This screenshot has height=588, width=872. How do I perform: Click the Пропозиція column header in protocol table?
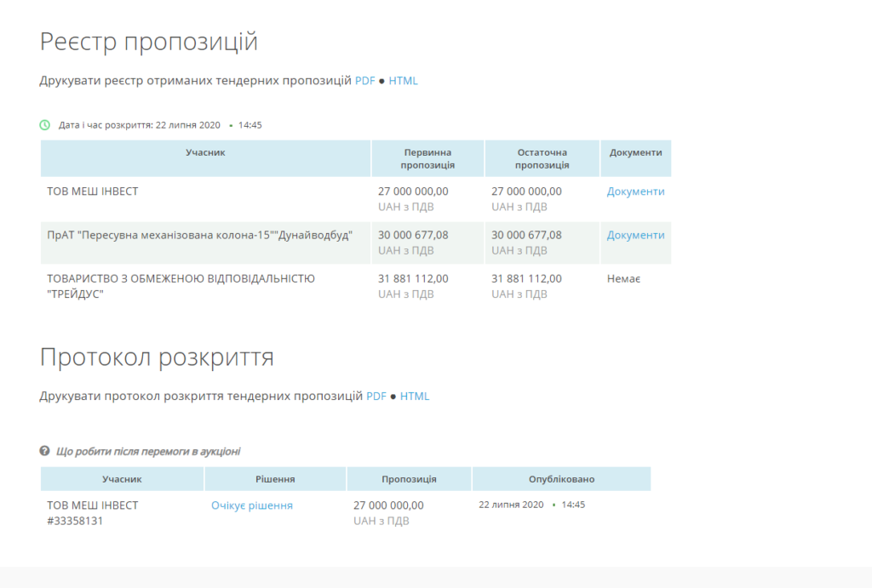410,479
